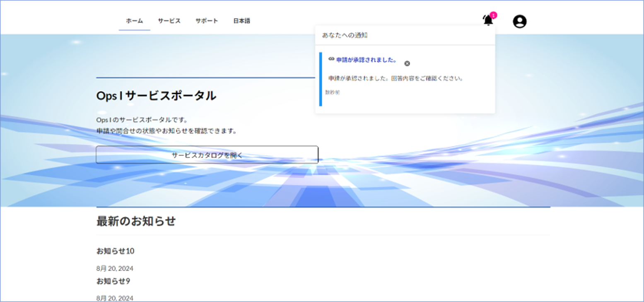Screen dimensions: 644x302
Task: Open the user account profile icon
Action: [x=519, y=22]
